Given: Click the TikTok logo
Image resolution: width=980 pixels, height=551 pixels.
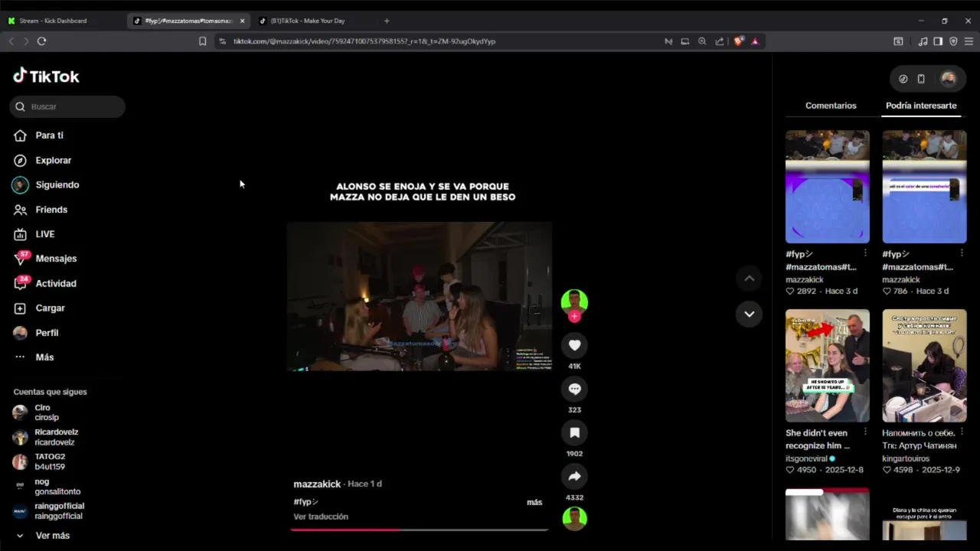Looking at the screenshot, I should click(46, 76).
